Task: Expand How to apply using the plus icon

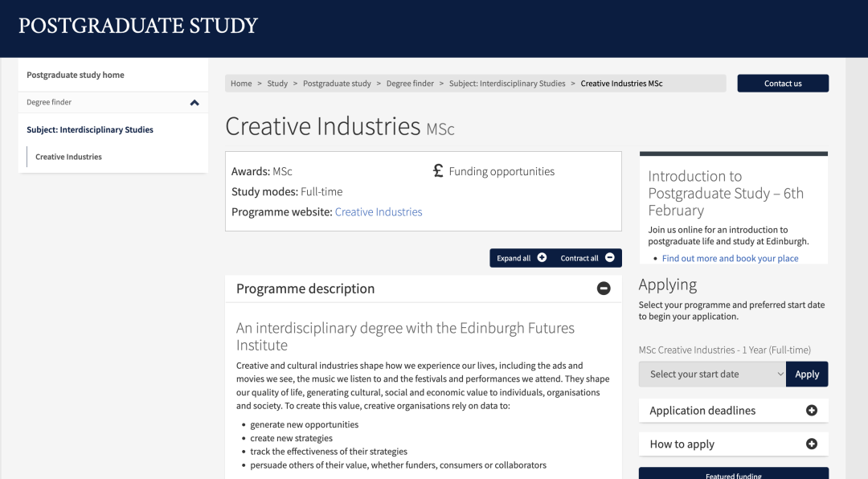Action: pos(811,444)
